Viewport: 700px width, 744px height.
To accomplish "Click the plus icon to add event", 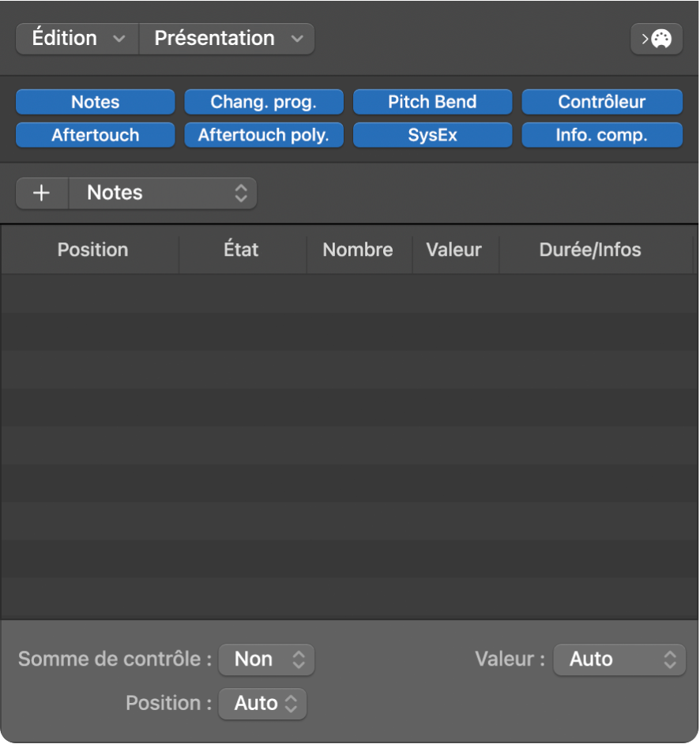I will pyautogui.click(x=42, y=194).
